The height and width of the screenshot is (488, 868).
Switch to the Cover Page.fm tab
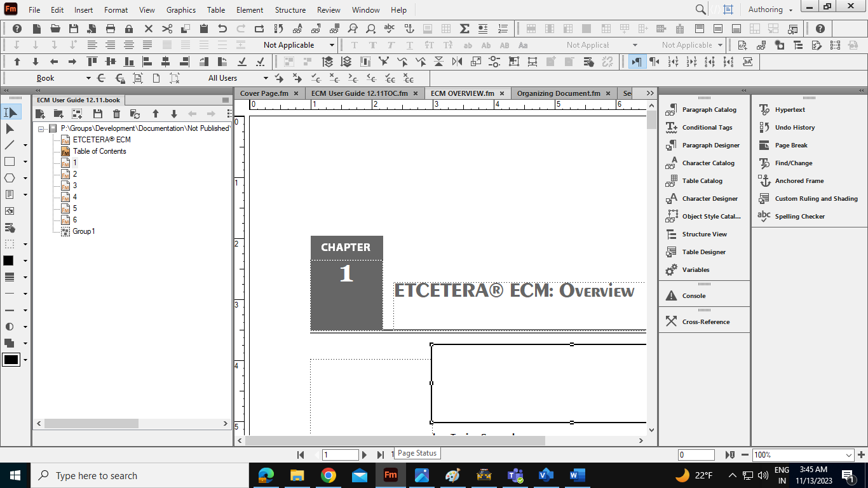pos(264,93)
